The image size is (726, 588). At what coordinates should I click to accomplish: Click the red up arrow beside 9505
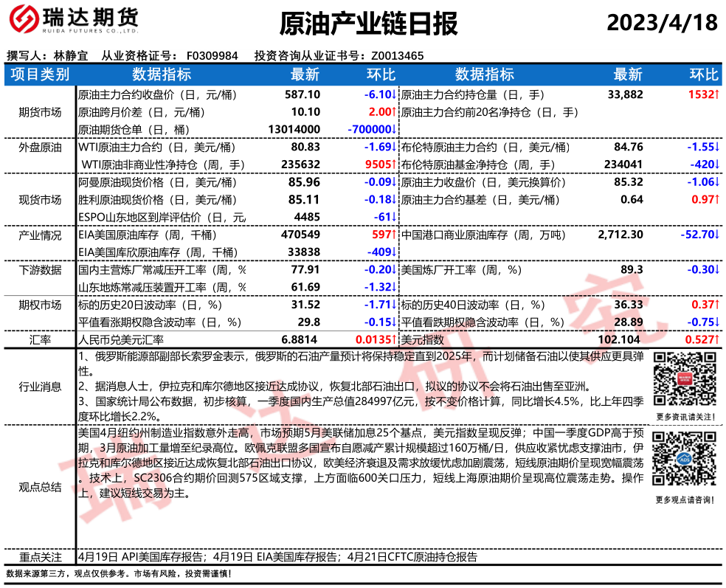point(395,165)
